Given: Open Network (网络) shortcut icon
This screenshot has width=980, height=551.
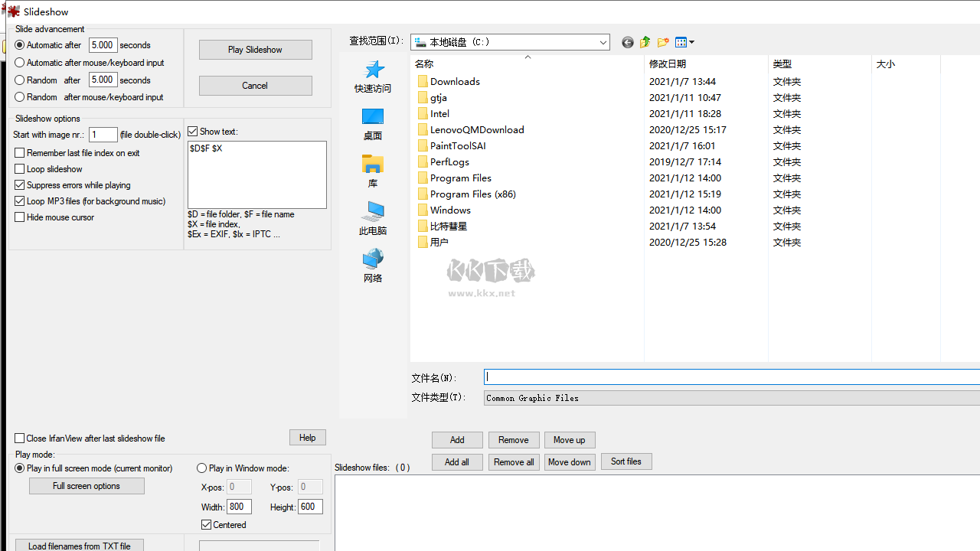Looking at the screenshot, I should [373, 266].
